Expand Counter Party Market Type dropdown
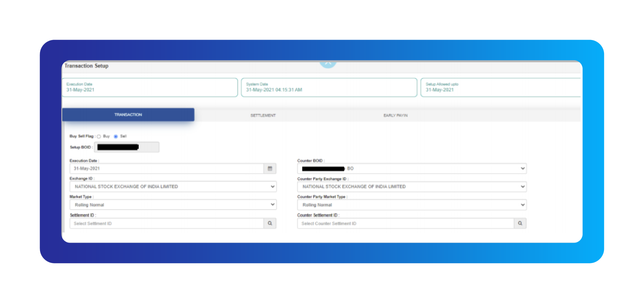The width and height of the screenshot is (644, 303). 412,205
